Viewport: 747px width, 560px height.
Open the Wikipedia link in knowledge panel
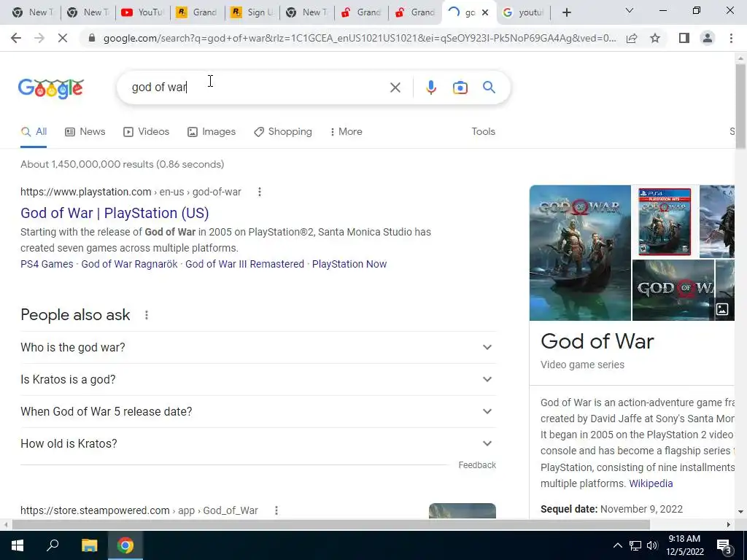[651, 483]
